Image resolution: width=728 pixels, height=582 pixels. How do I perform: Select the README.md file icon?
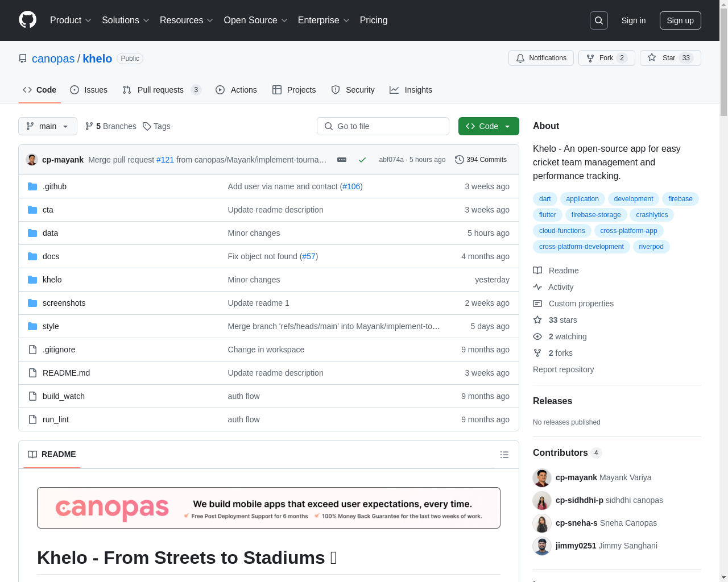(x=32, y=373)
